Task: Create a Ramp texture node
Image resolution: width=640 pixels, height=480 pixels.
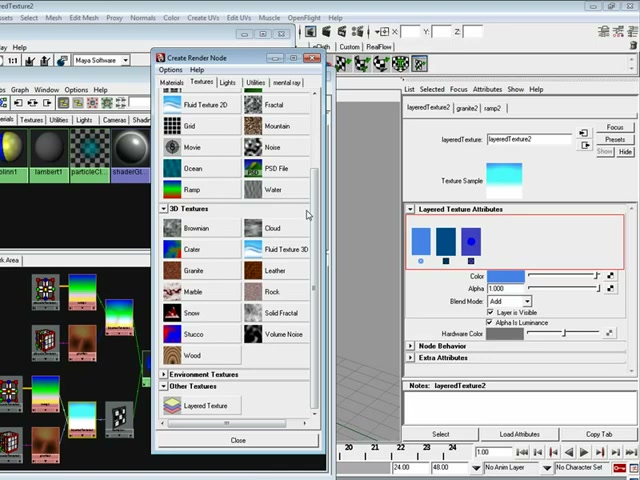Action: pos(202,190)
